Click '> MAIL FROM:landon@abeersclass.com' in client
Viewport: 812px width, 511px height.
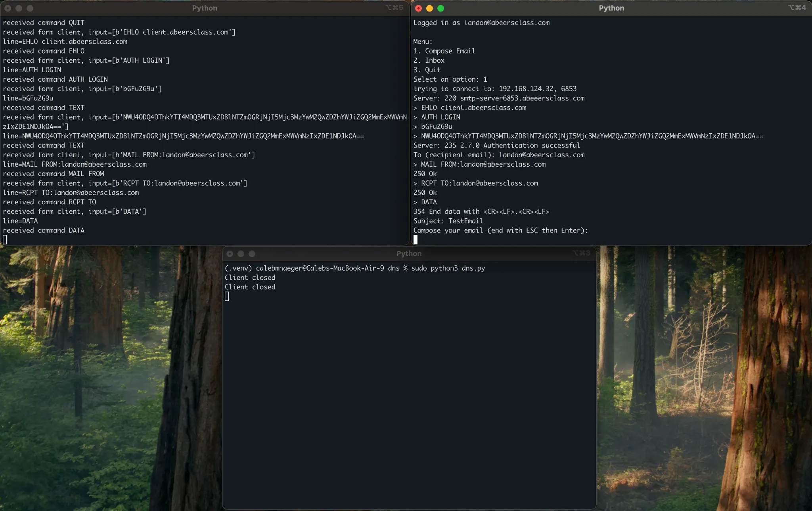pyautogui.click(x=479, y=164)
